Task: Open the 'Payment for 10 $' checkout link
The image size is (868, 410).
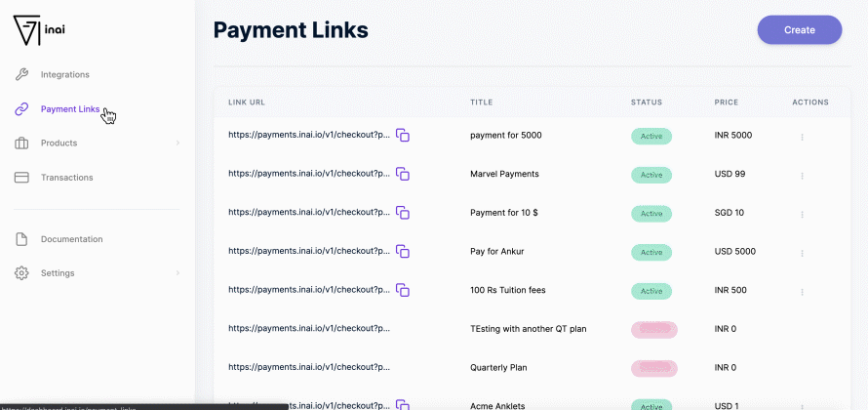Action: pos(308,212)
